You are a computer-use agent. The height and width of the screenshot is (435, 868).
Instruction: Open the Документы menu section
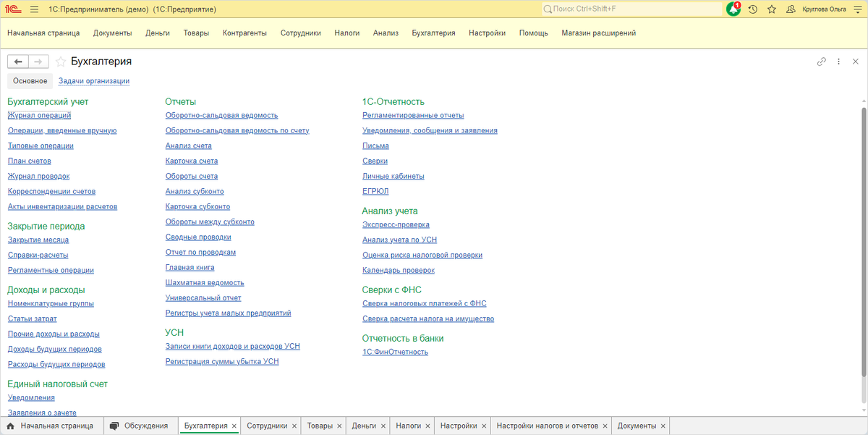113,33
